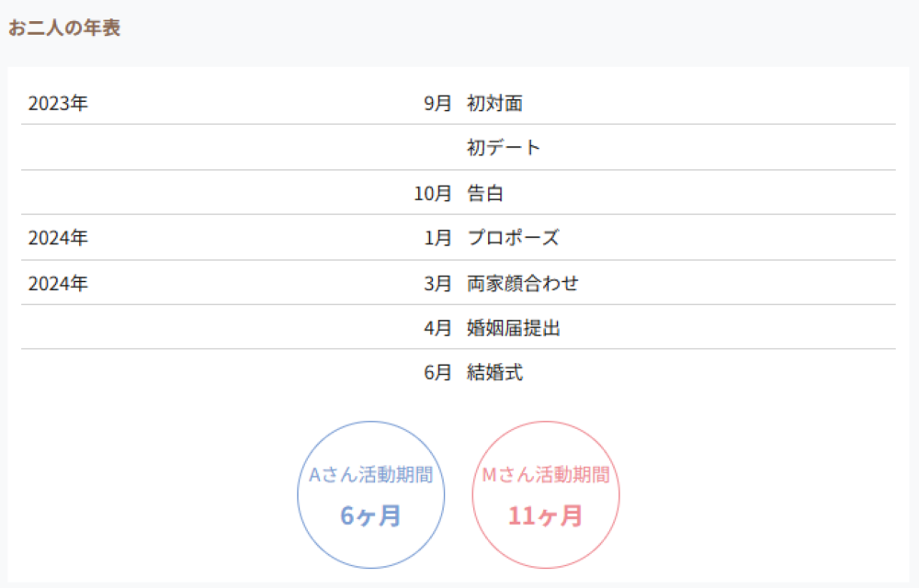Click the 11ヶ月 duration text

(546, 516)
